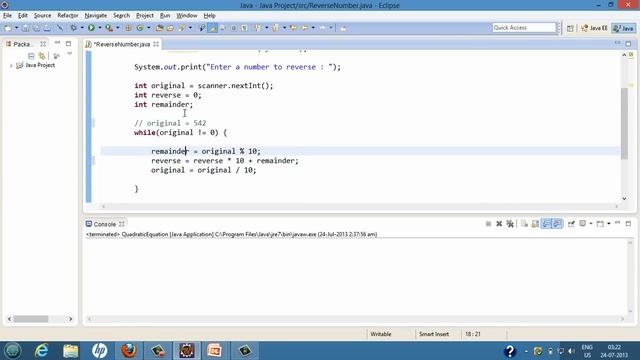Click the Search flashlight icon
Screen dimensions: 640x360
point(182,28)
